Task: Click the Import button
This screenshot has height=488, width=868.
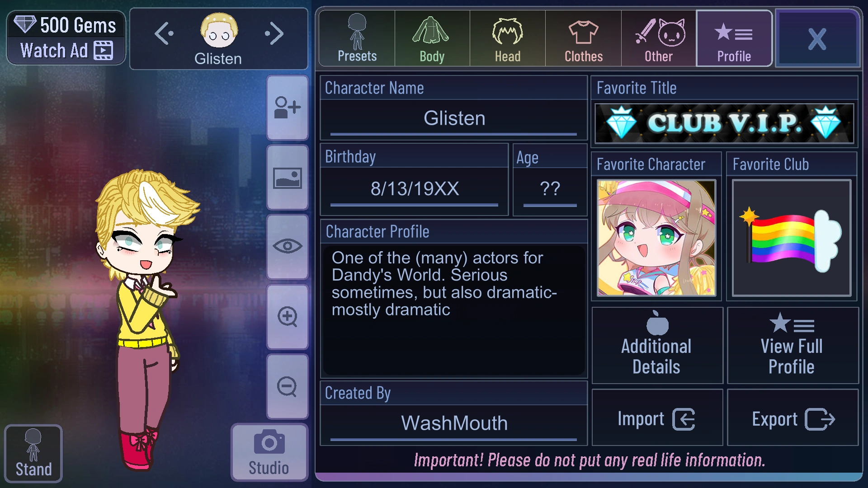Action: tap(657, 418)
